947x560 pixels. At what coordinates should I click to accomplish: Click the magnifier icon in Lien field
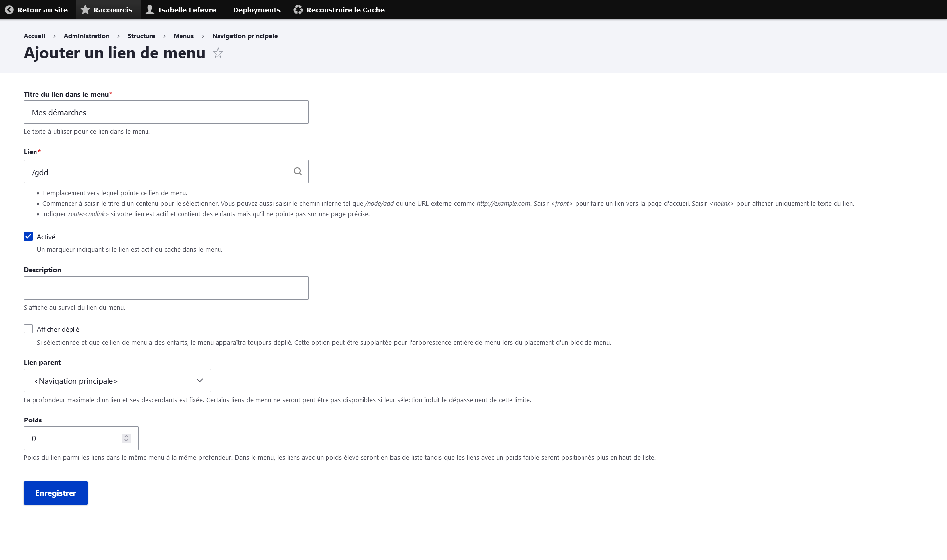click(298, 172)
